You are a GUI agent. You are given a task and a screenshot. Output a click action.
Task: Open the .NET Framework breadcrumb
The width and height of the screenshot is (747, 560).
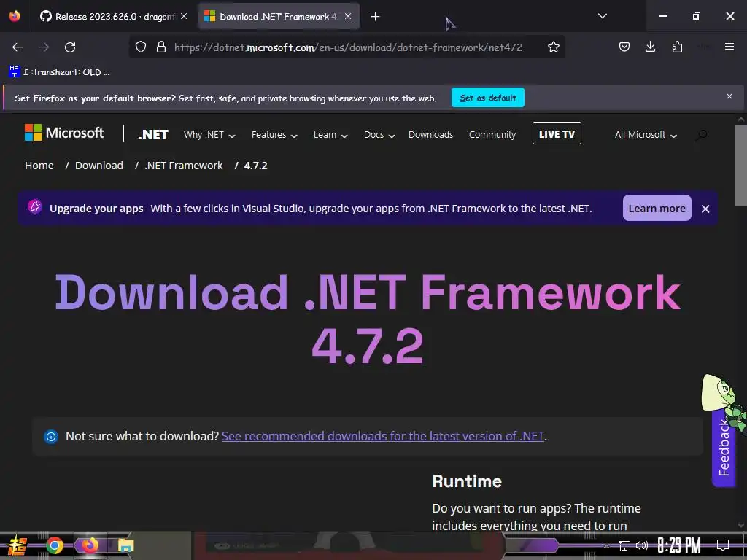click(x=183, y=166)
